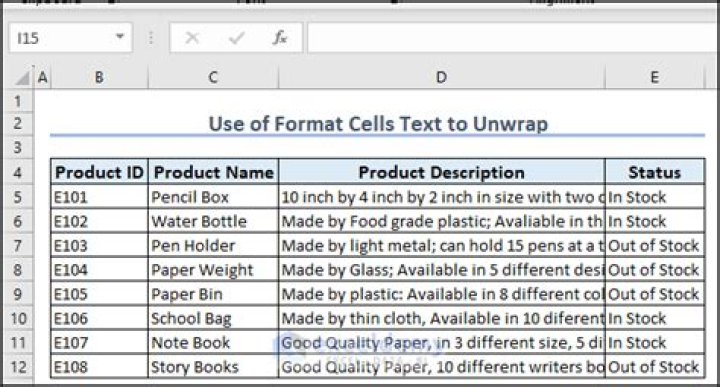
Task: Select row 9 header
Action: [17, 294]
